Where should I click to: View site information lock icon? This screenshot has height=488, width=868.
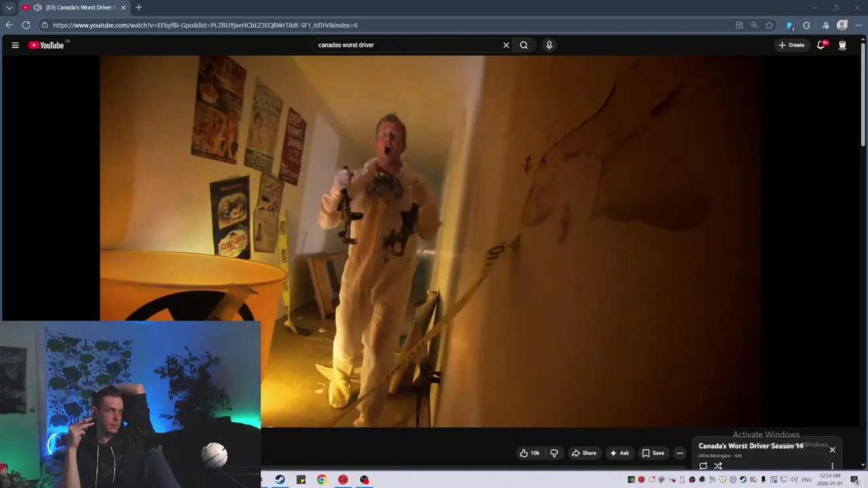pyautogui.click(x=45, y=25)
